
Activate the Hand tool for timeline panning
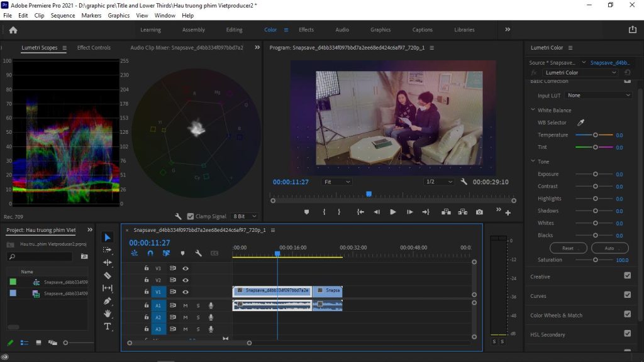point(108,313)
